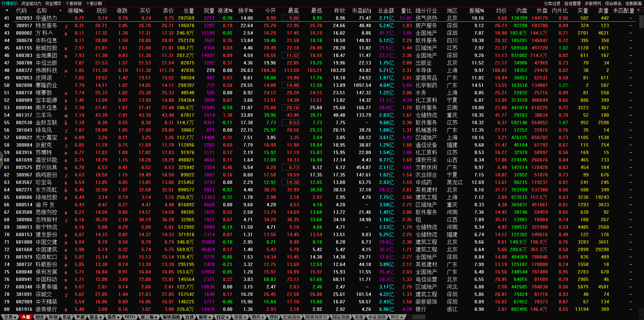
Task: Click the vertical scrollbar up arrow
Action: 641,10
